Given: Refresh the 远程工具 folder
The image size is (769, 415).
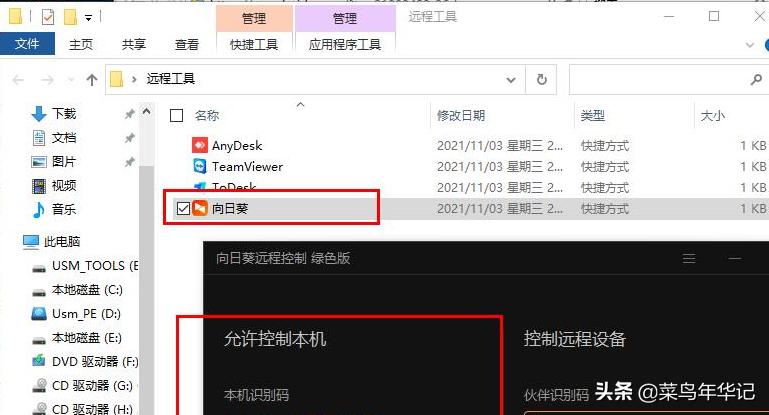Looking at the screenshot, I should point(541,79).
